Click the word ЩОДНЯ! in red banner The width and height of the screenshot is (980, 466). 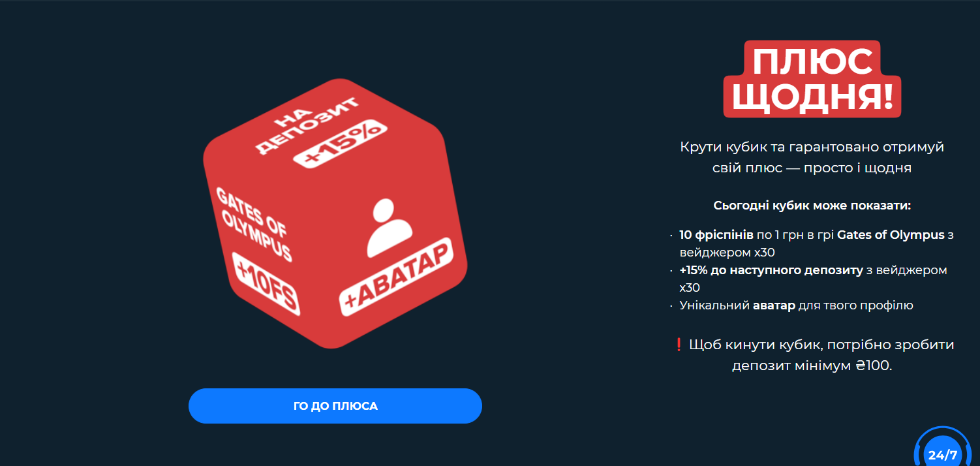coord(812,97)
